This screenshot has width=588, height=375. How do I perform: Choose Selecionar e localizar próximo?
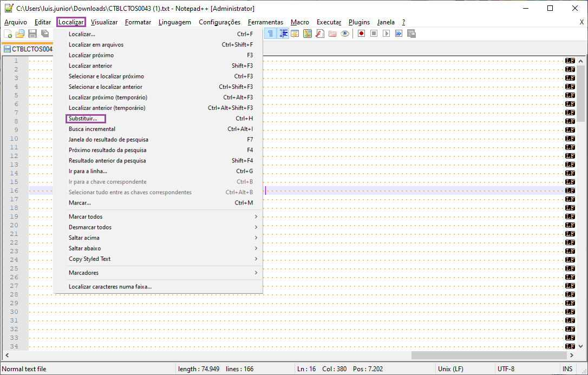(158, 76)
